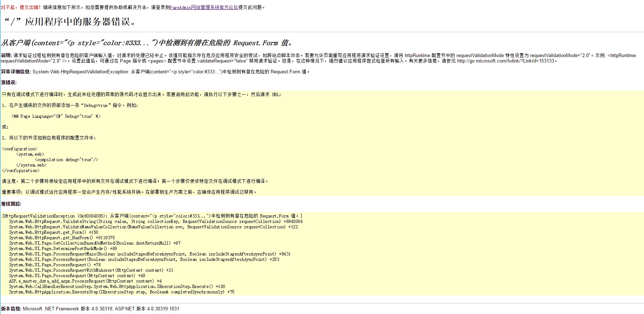Click the opening <configuration> tag line
644x314 pixels.
[20, 149]
